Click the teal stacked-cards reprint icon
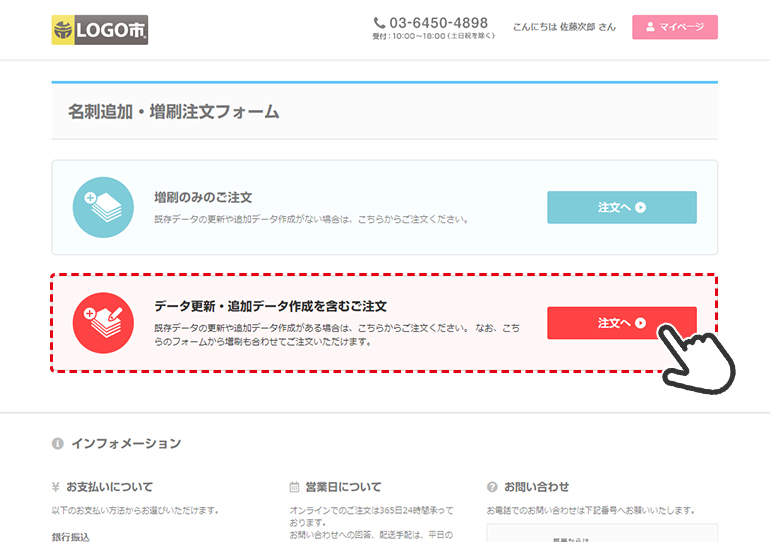Viewport: 770px width, 542px height. click(103, 207)
